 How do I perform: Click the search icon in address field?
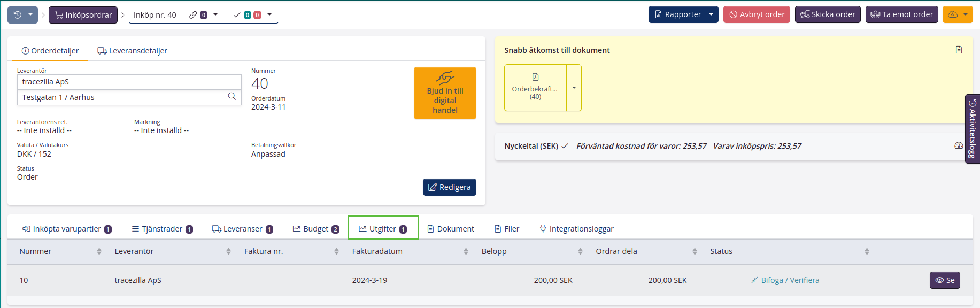(232, 97)
